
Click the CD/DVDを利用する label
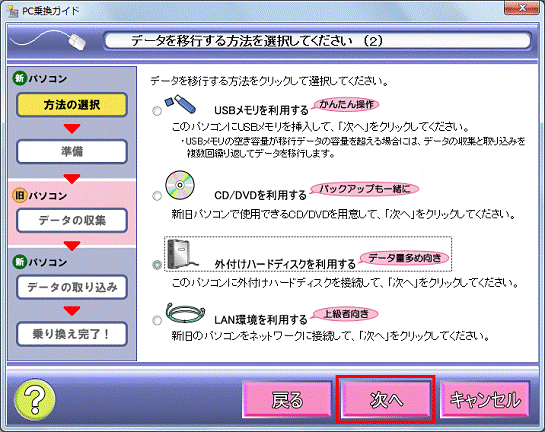coord(260,195)
